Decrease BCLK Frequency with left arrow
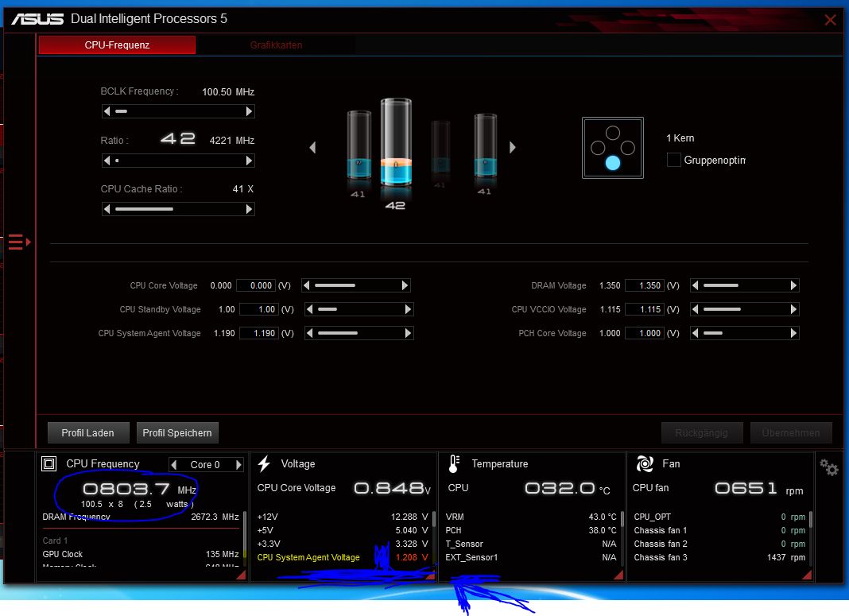The image size is (849, 616). [x=107, y=111]
